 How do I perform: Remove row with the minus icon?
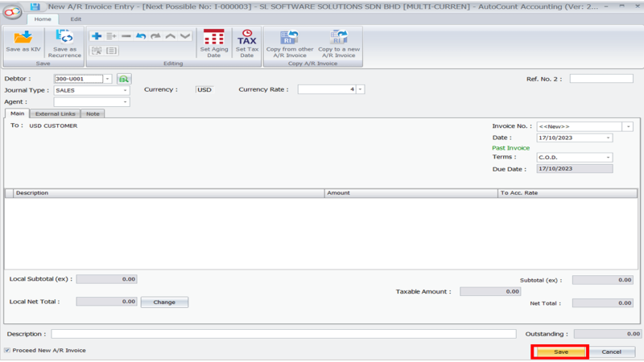[x=126, y=36]
